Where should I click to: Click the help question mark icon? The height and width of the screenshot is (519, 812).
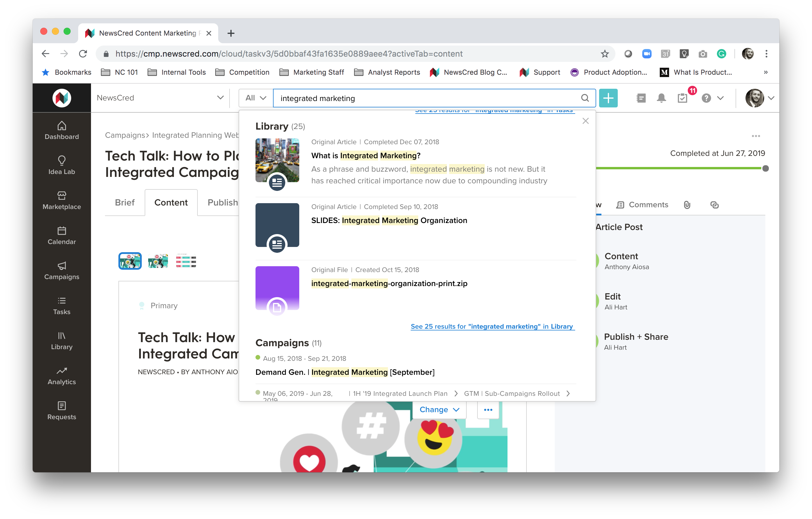[x=706, y=98]
